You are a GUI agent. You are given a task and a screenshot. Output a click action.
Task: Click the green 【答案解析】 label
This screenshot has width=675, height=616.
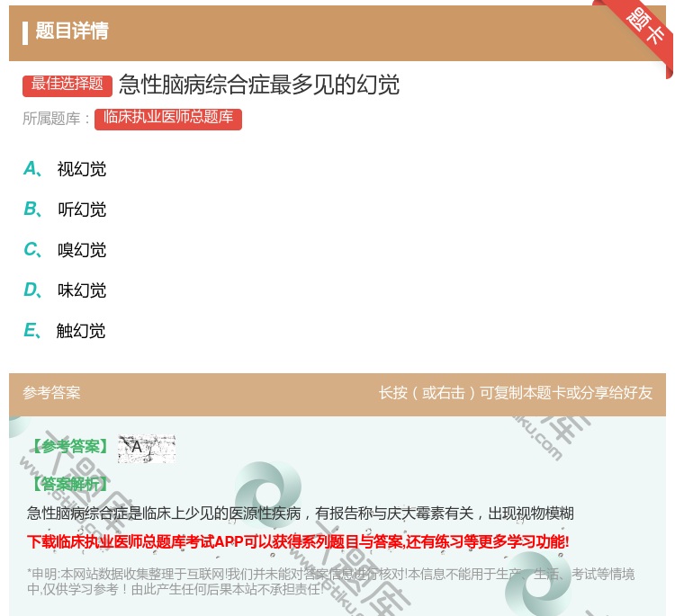(70, 485)
